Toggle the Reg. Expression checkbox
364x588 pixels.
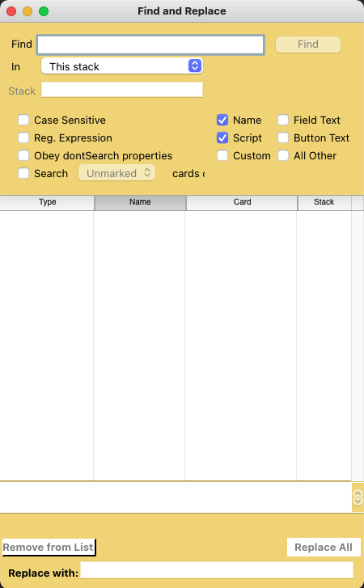pos(23,137)
